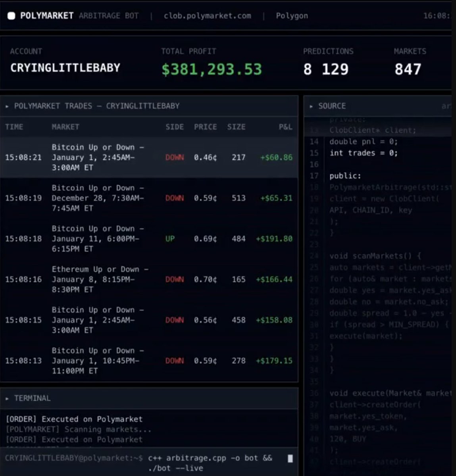Click price 0.70¢ cell
456x476 pixels.
pos(205,279)
